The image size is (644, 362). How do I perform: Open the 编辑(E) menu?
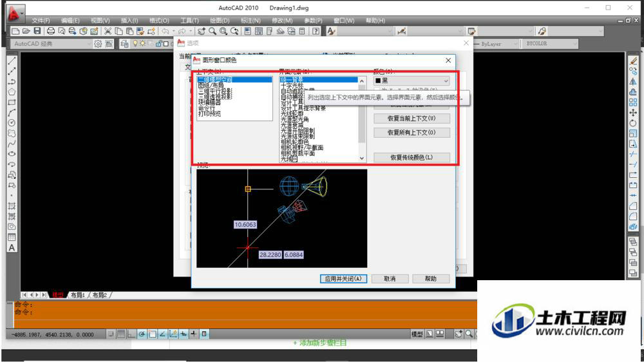tap(70, 21)
